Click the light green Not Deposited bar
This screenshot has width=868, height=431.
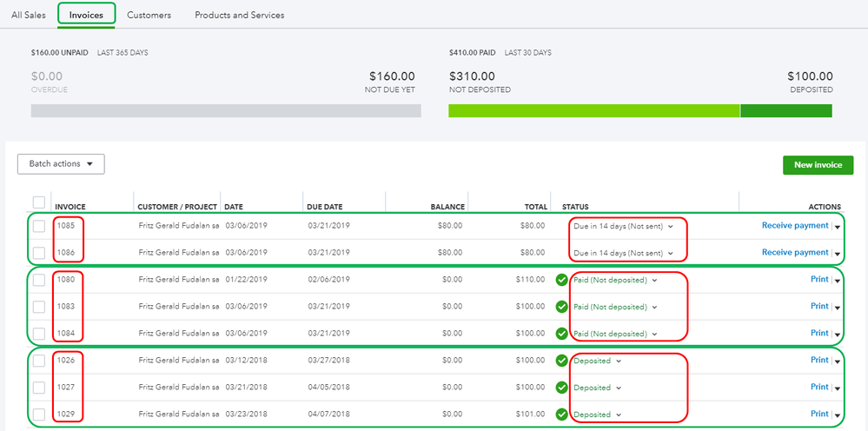[x=593, y=111]
